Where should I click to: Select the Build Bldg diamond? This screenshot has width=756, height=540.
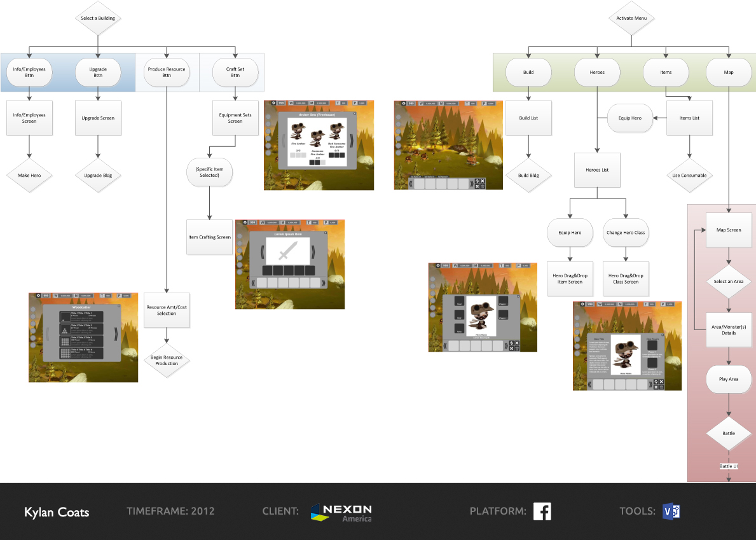pos(528,176)
